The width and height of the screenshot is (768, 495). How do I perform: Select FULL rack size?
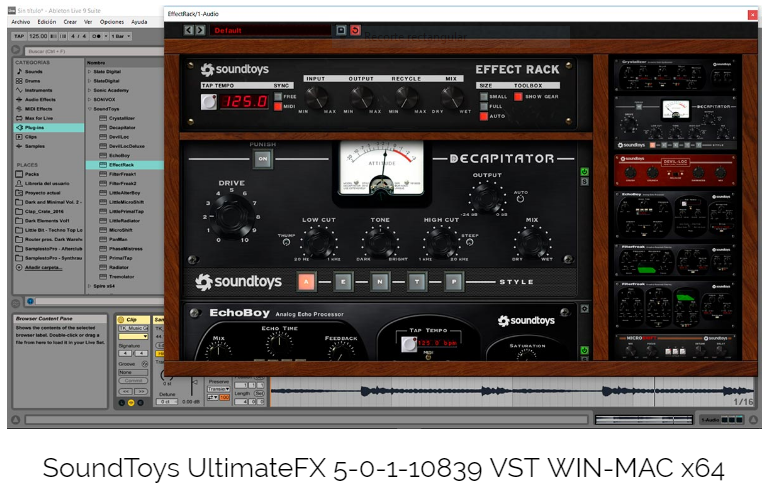point(484,106)
